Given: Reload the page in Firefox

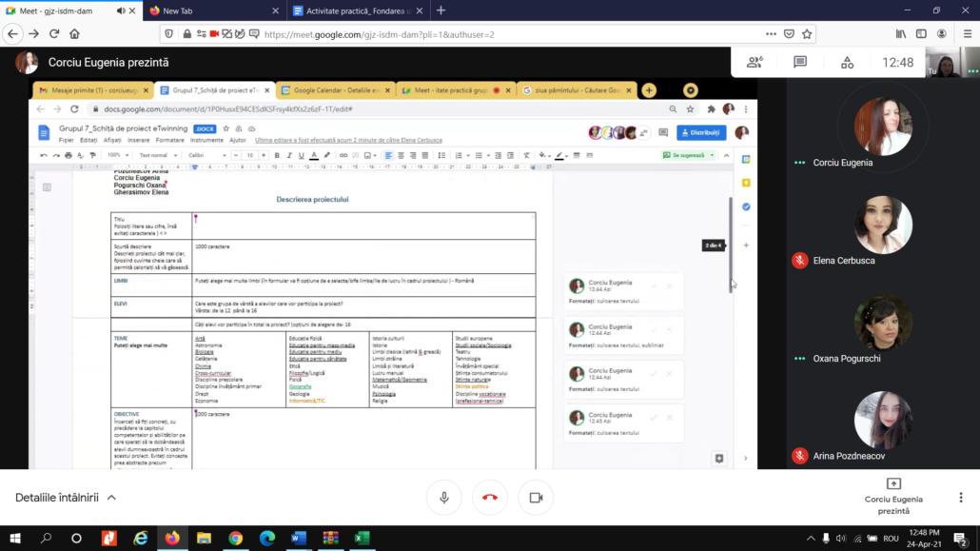Looking at the screenshot, I should tap(54, 33).
